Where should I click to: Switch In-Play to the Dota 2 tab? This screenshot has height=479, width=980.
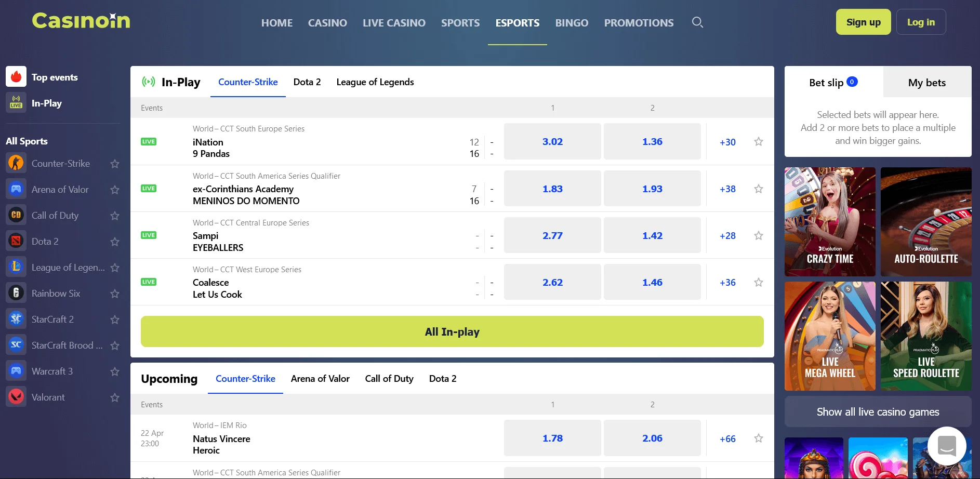pos(307,82)
